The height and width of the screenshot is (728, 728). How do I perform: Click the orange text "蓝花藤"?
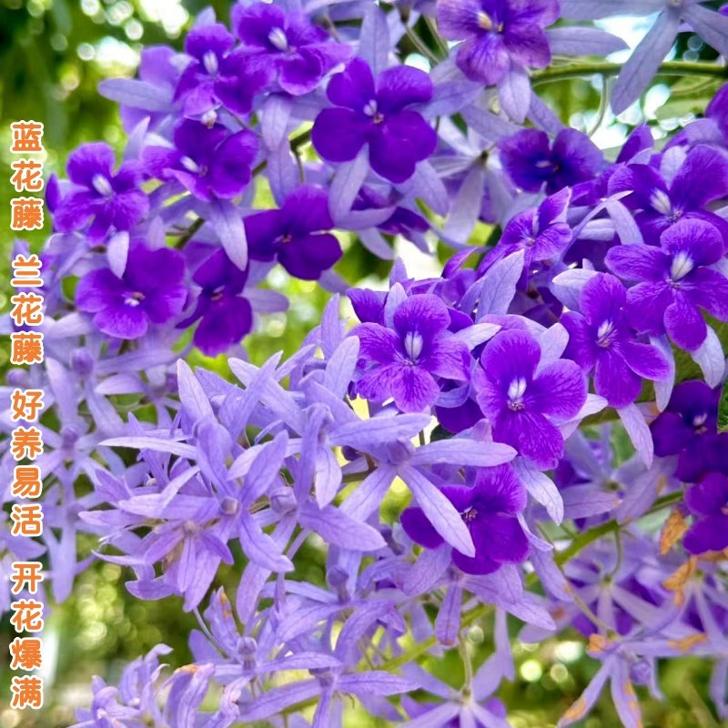coord(27,176)
